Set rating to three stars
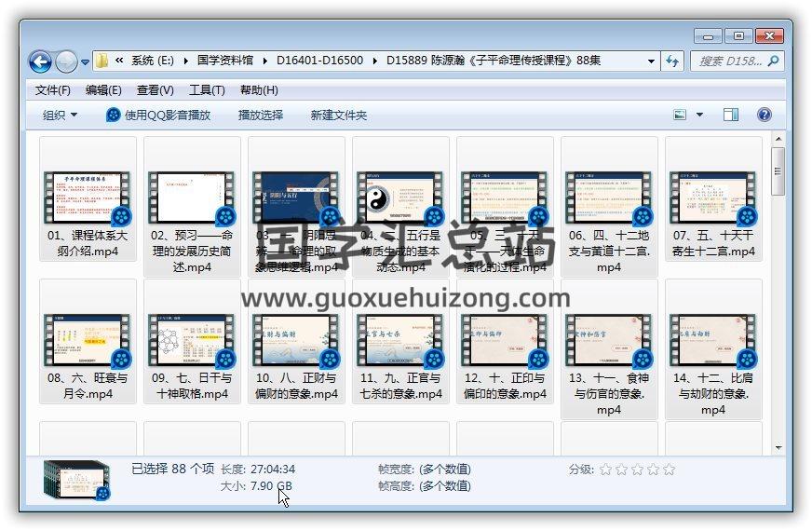Image resolution: width=812 pixels, height=531 pixels. click(x=638, y=470)
